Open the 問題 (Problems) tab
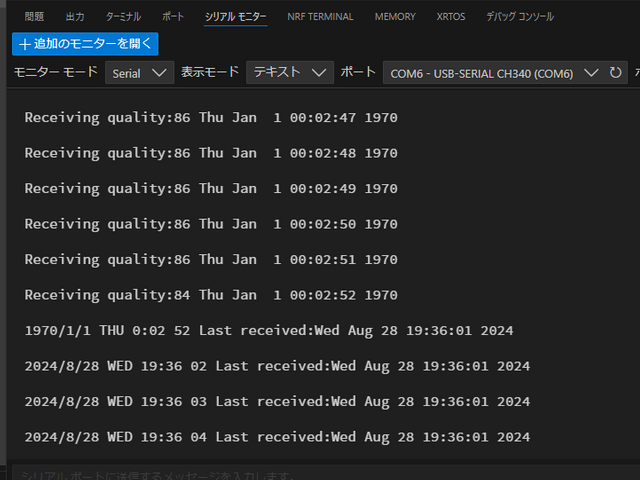Image resolution: width=640 pixels, height=480 pixels. [34, 17]
